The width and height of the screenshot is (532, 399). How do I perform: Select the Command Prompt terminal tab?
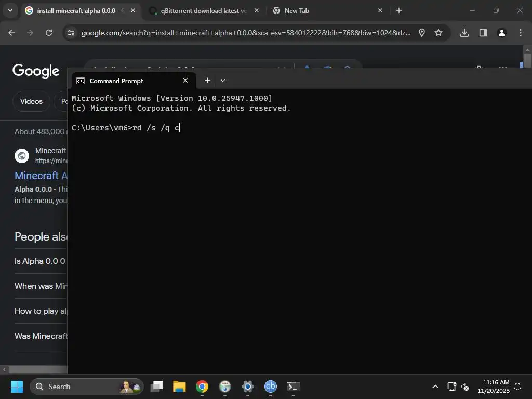(134, 81)
